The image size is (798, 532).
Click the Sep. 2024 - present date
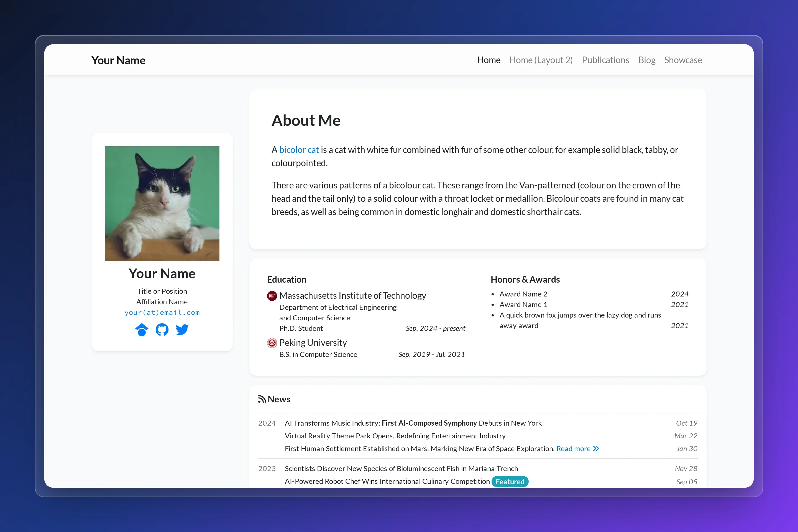pyautogui.click(x=435, y=328)
